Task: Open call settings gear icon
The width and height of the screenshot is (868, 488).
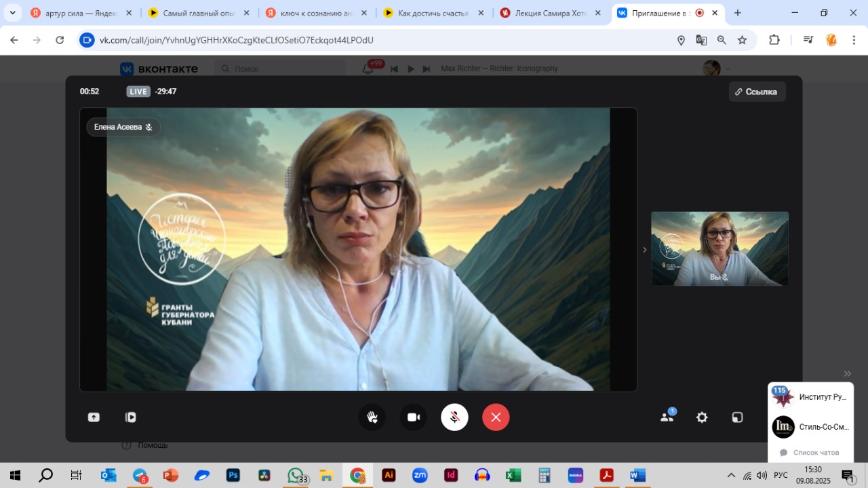Action: coord(702,417)
